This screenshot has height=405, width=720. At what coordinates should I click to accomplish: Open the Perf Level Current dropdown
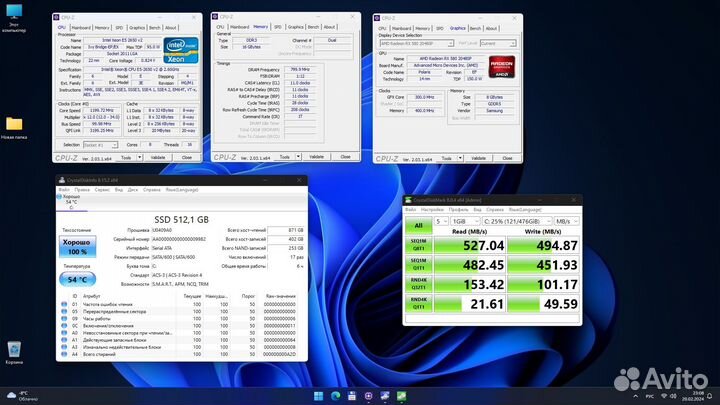point(498,43)
